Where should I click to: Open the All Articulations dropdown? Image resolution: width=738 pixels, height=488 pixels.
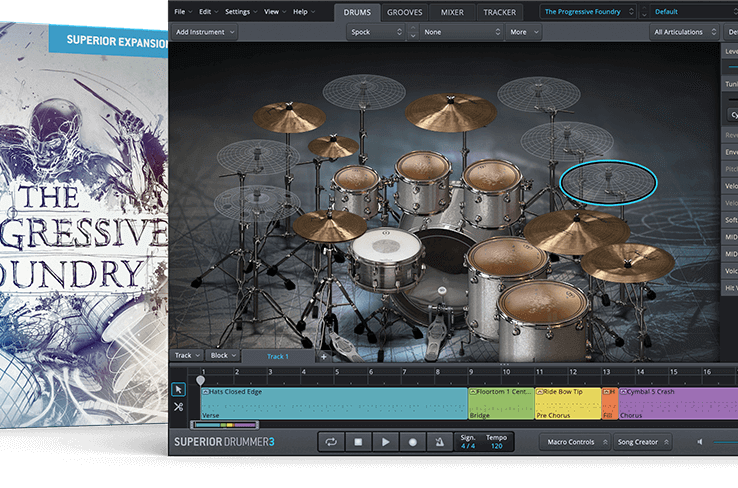[x=684, y=32]
